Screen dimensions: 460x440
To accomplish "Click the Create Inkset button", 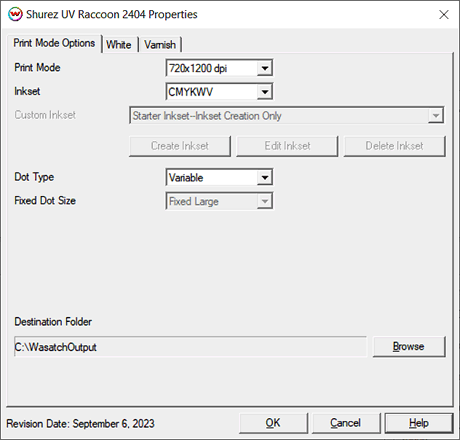I will [180, 146].
